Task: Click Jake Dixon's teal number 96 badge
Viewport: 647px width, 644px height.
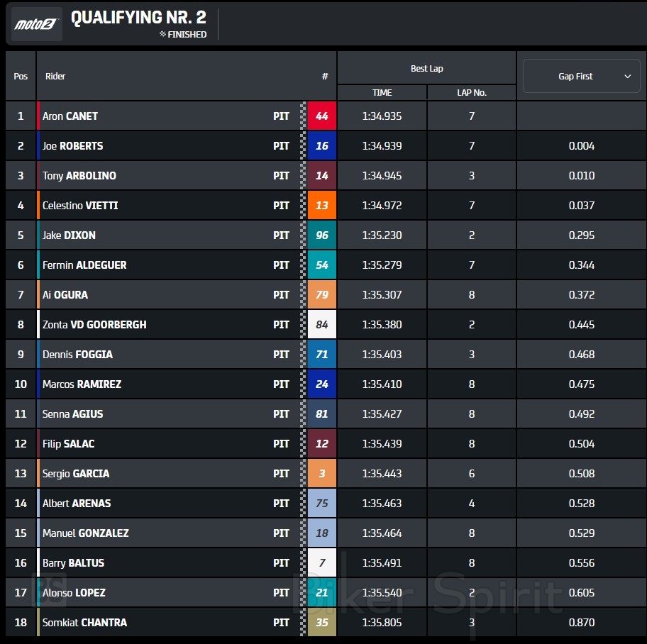Action: (x=321, y=235)
